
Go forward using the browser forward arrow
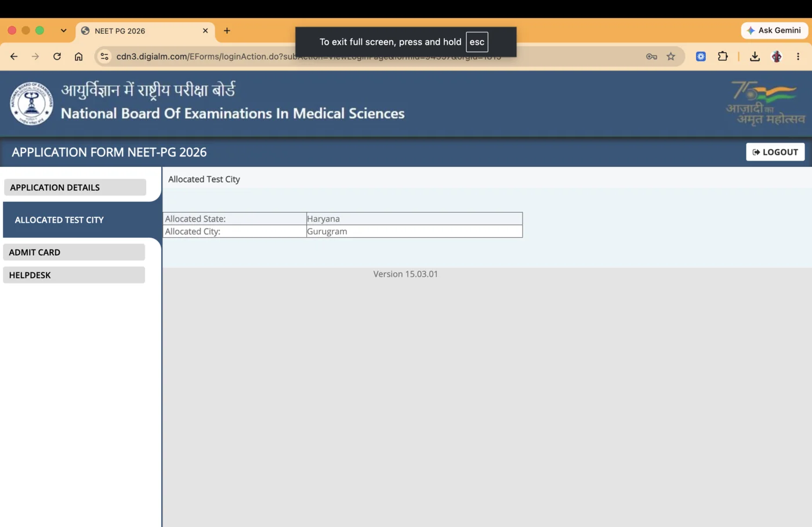click(x=35, y=56)
